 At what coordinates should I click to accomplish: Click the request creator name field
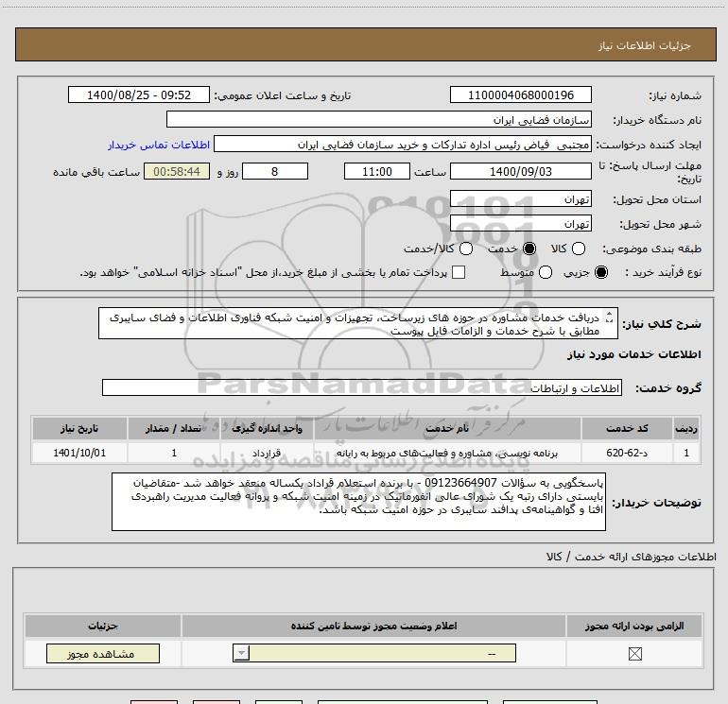coord(403,144)
